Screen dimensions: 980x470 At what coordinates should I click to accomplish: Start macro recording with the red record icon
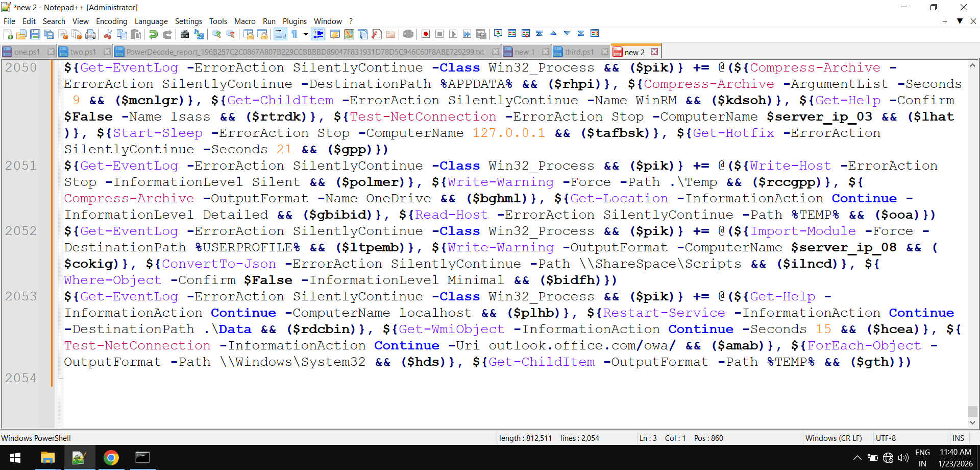425,34
